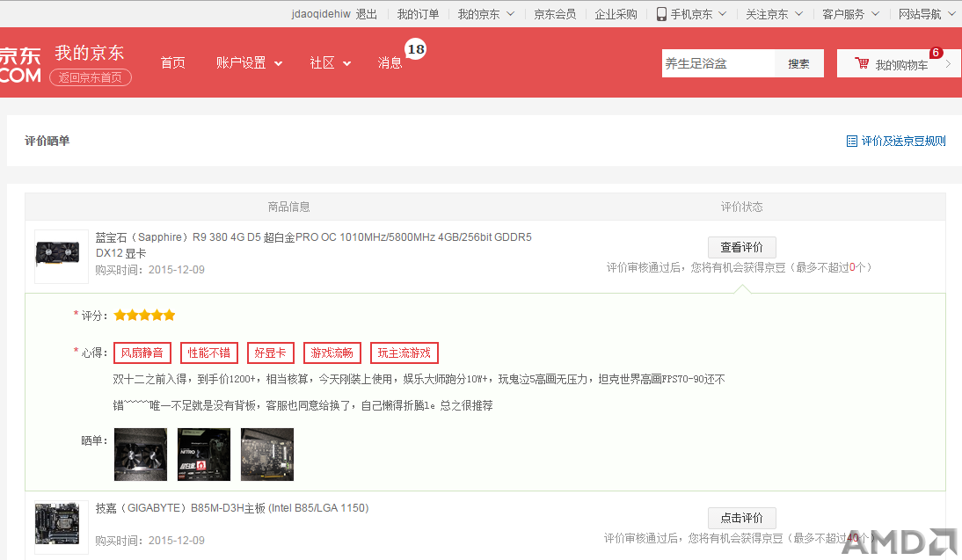Click the 我的京东 header title

90,53
